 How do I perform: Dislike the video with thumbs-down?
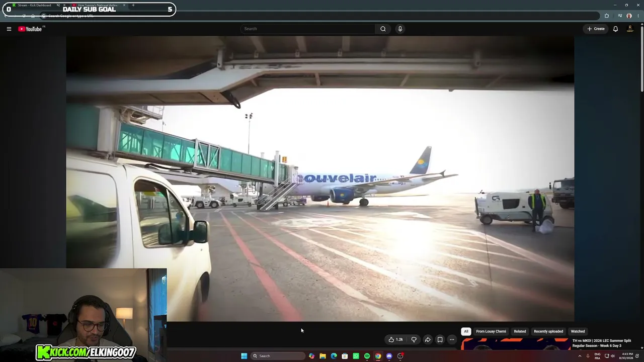pyautogui.click(x=414, y=339)
